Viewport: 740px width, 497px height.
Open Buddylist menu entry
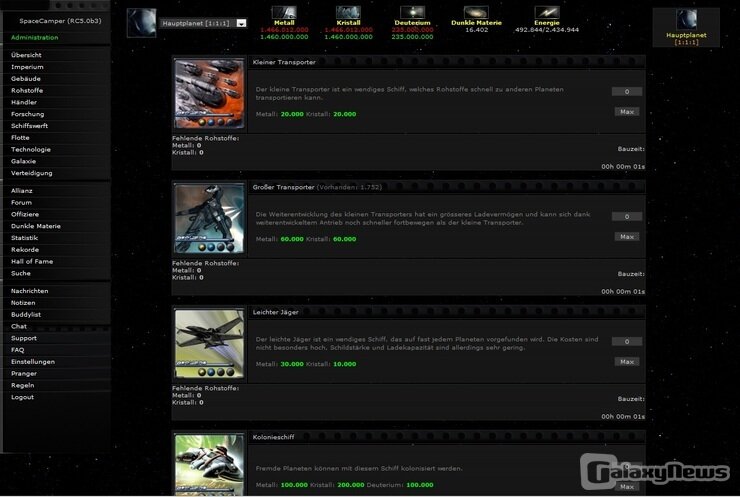(x=25, y=315)
